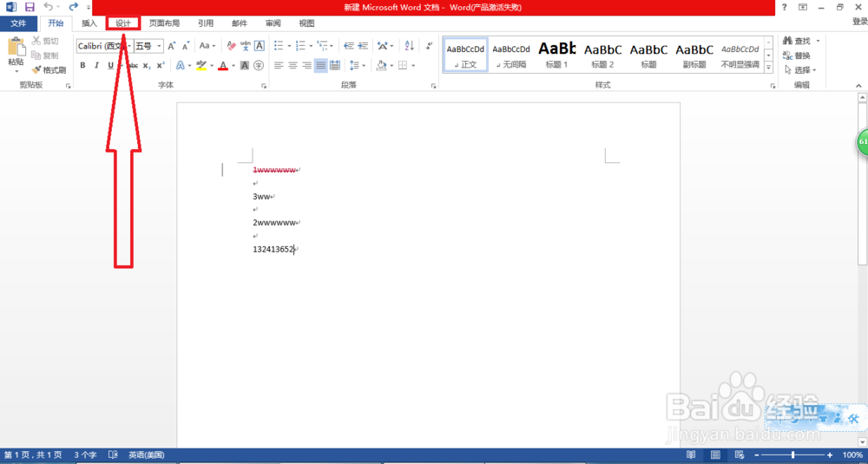Switch to the Review (审阅) tab
Screen dimensions: 868x464
point(273,23)
